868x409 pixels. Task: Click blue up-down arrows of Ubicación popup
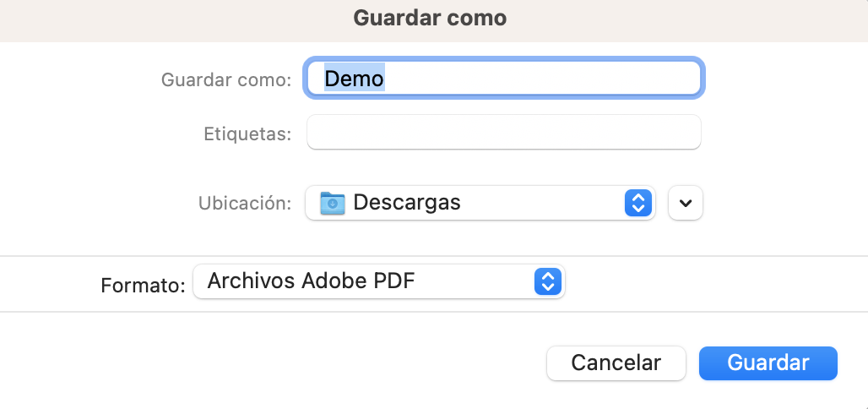tap(637, 203)
